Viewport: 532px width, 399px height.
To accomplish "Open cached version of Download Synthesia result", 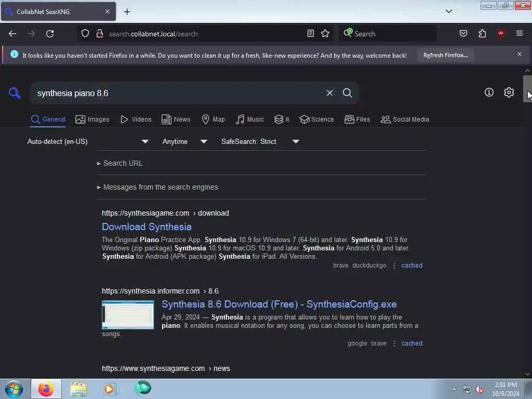I will point(412,265).
